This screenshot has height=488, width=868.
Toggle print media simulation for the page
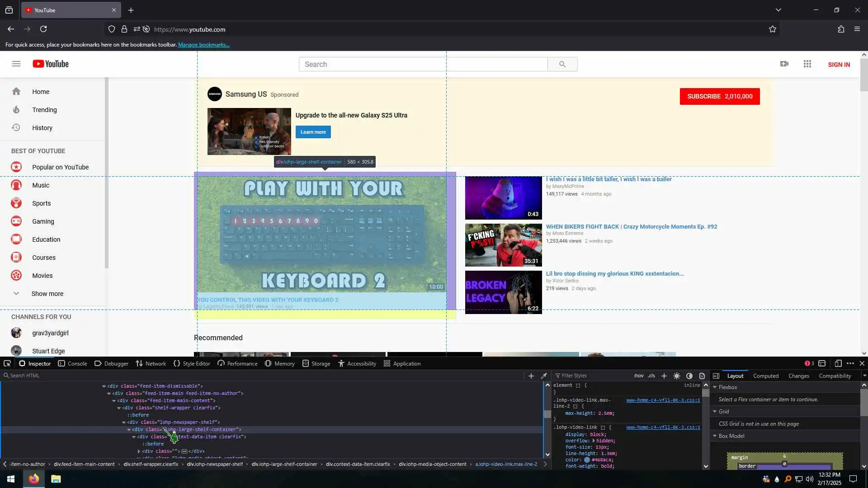[702, 375]
